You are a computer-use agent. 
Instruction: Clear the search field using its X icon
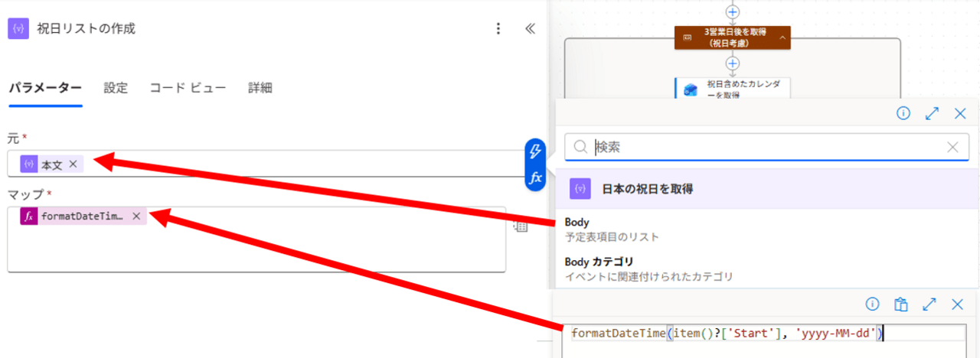pyautogui.click(x=952, y=148)
